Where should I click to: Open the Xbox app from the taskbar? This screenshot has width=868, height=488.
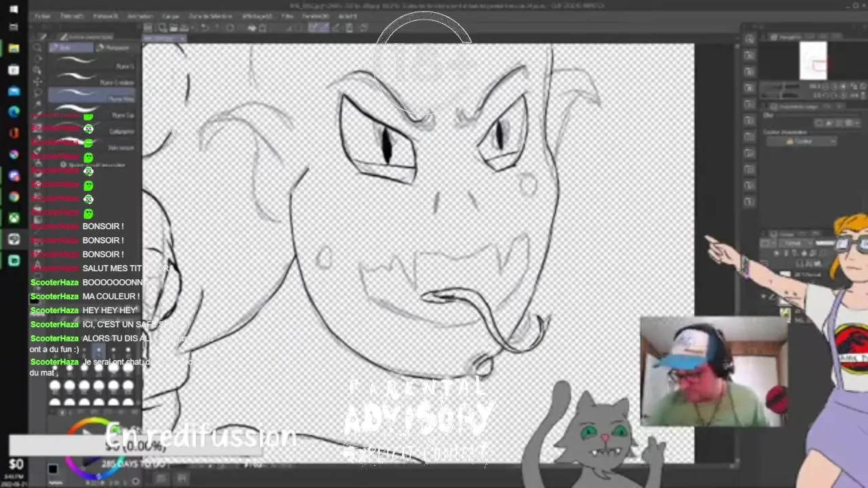pos(14,218)
